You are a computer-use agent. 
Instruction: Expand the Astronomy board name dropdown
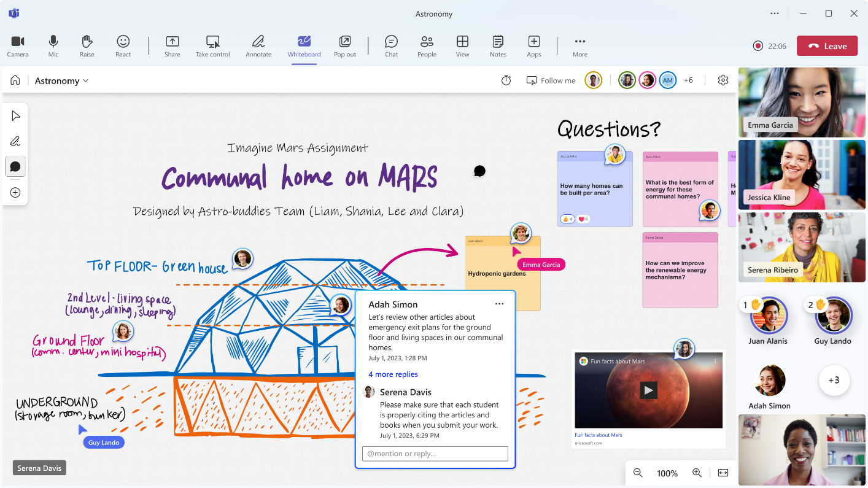click(x=86, y=80)
